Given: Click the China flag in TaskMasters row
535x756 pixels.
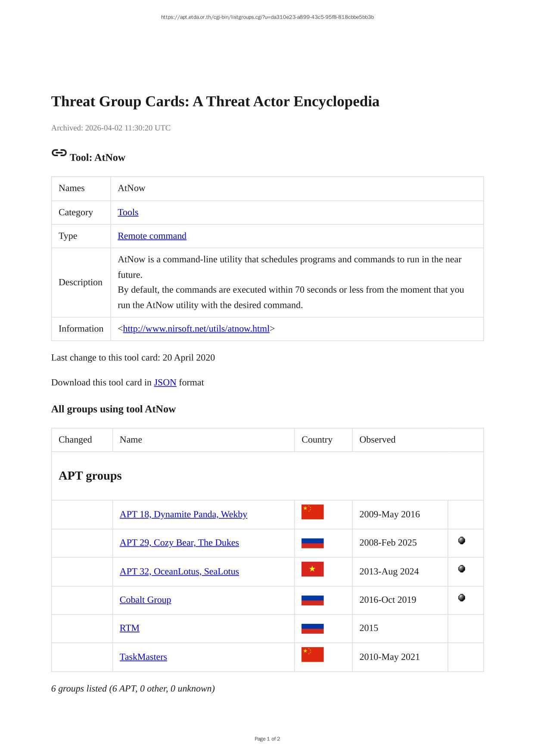Looking at the screenshot, I should 312,654.
